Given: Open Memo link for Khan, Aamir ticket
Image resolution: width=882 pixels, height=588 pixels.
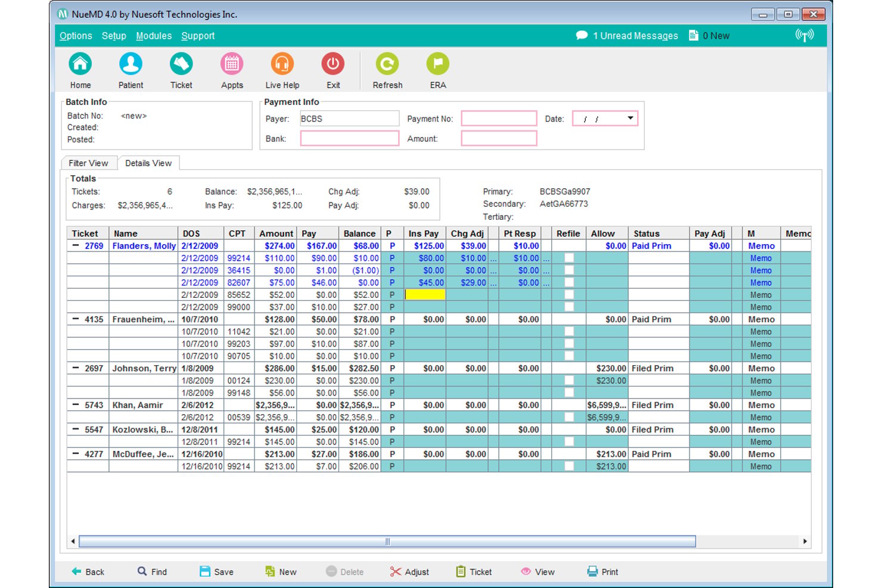Looking at the screenshot, I should tap(762, 405).
